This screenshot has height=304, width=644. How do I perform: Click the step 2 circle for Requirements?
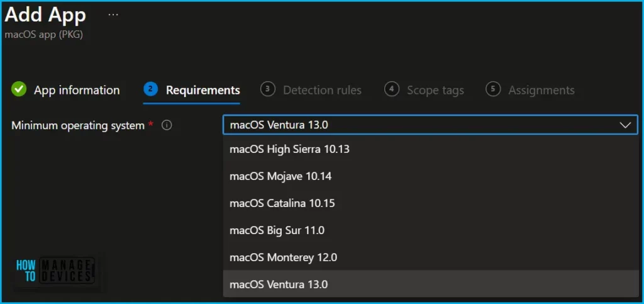point(151,89)
